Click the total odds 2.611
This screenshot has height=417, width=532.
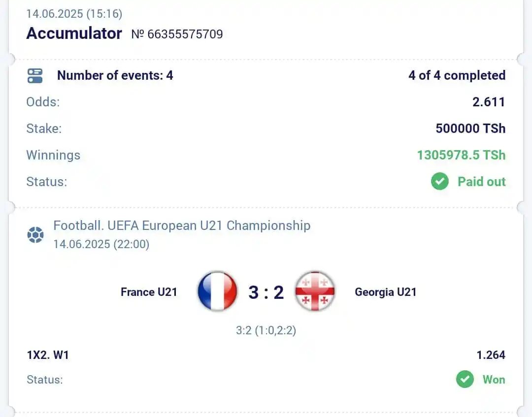click(489, 102)
